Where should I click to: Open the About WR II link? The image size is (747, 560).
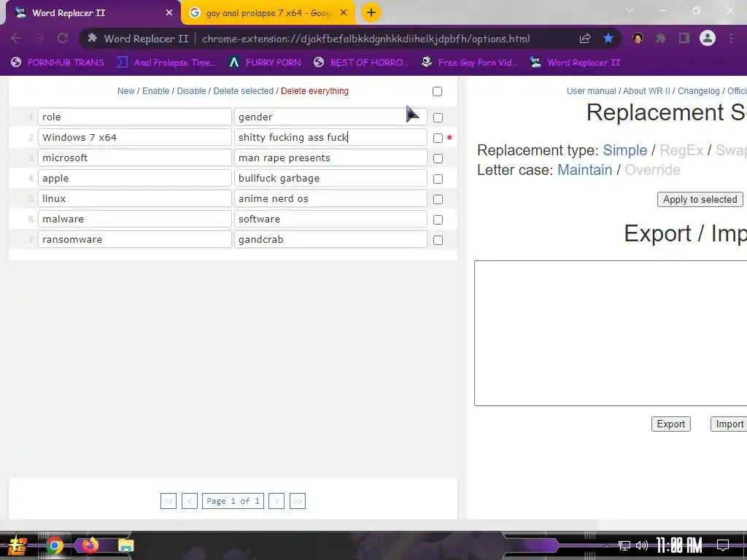[646, 91]
